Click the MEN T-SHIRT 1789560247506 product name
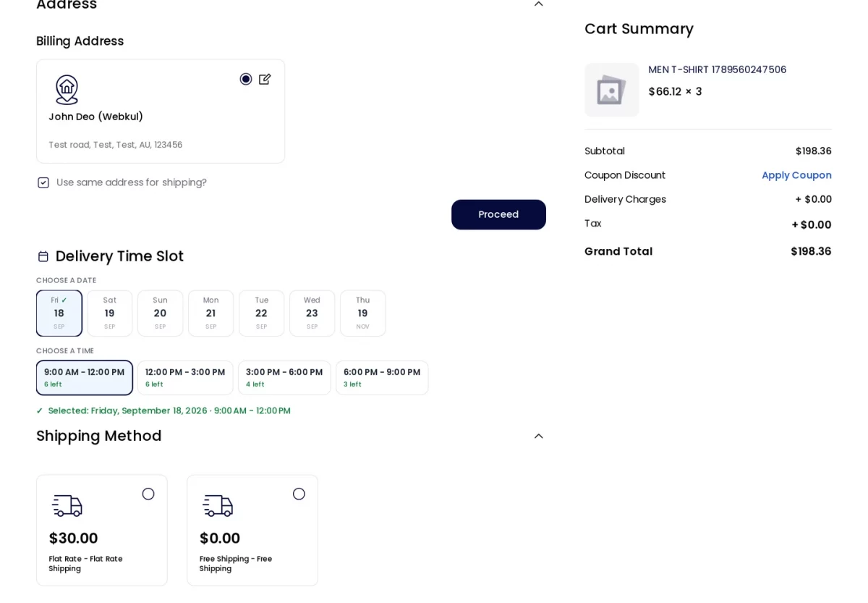This screenshot has width=868, height=603. (717, 69)
